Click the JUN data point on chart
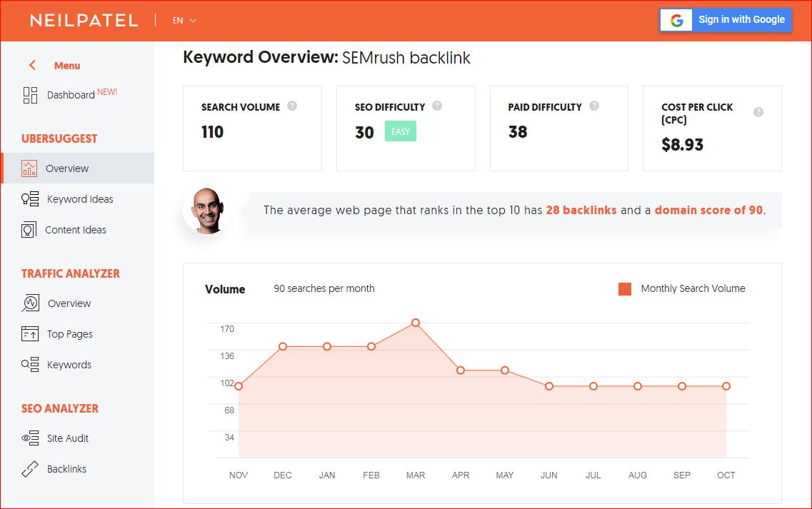 point(549,385)
